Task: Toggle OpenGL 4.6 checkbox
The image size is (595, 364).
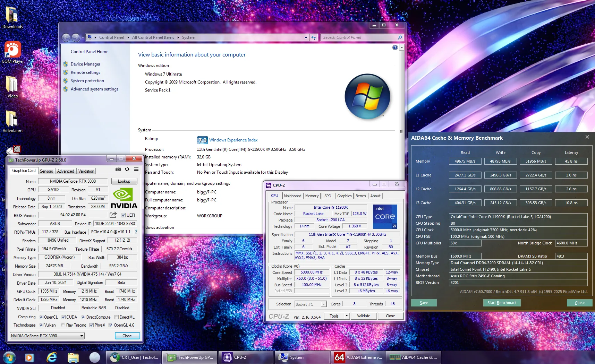Action: tap(111, 325)
